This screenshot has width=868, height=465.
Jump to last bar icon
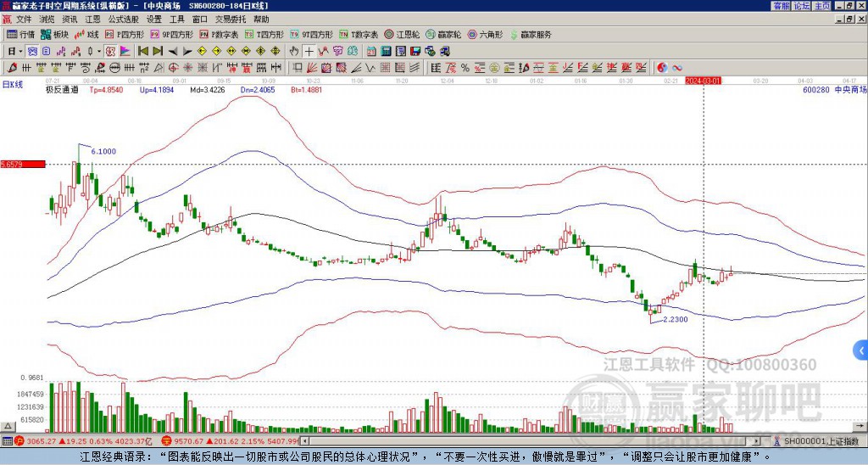158,52
